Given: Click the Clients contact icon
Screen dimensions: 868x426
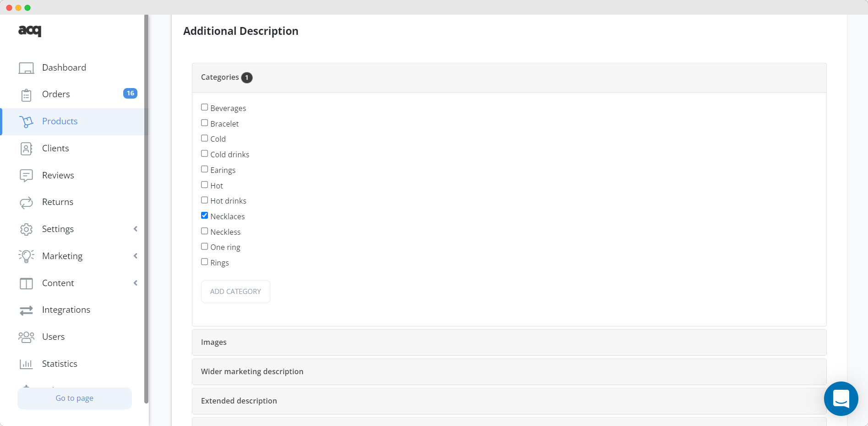Looking at the screenshot, I should 26,149.
